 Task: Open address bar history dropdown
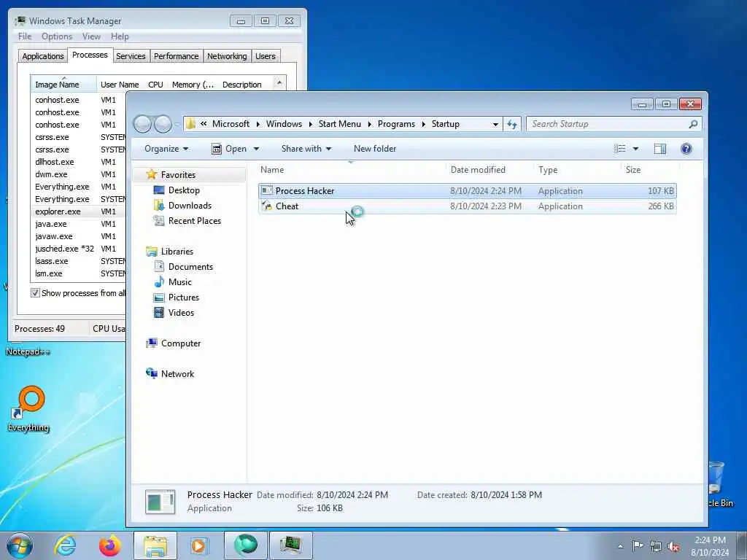click(x=495, y=124)
